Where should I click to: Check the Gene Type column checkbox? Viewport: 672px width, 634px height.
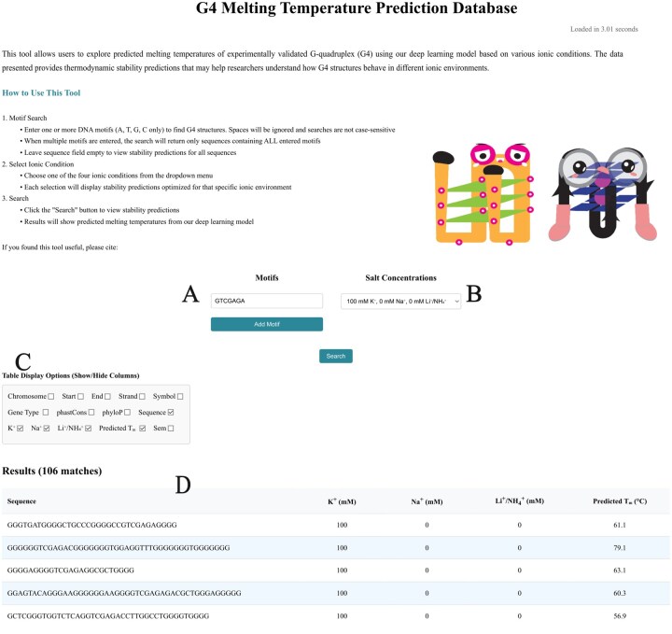(46, 413)
